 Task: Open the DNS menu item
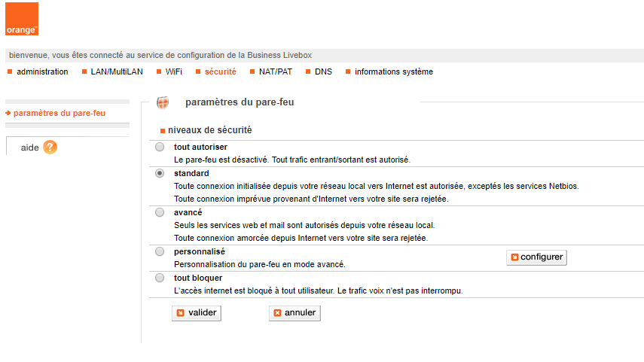pos(323,72)
